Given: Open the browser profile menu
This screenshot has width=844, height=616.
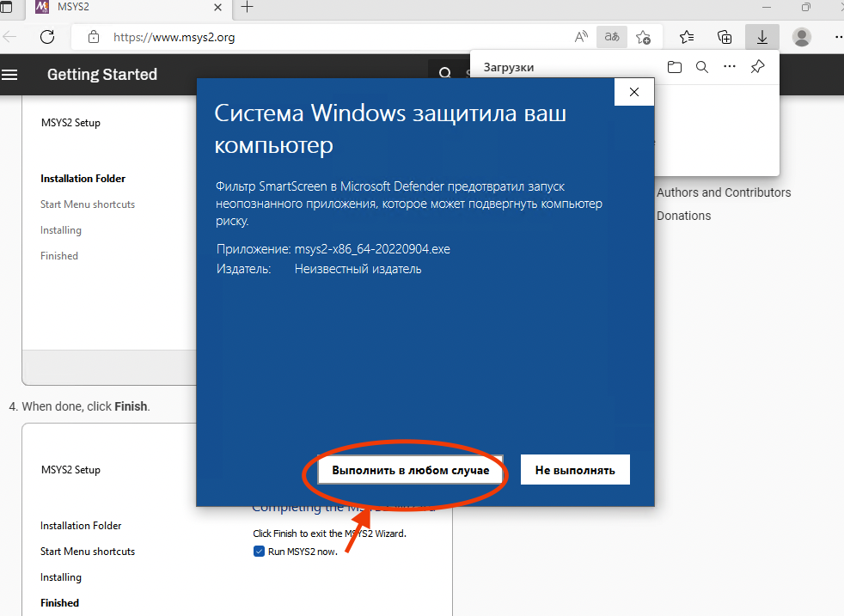Looking at the screenshot, I should pyautogui.click(x=802, y=37).
